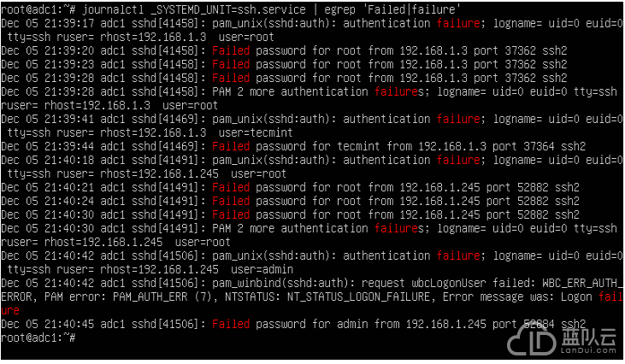
Task: Click the 'PAM 2 more authentication' line at 21:39:28
Action: 309,92
